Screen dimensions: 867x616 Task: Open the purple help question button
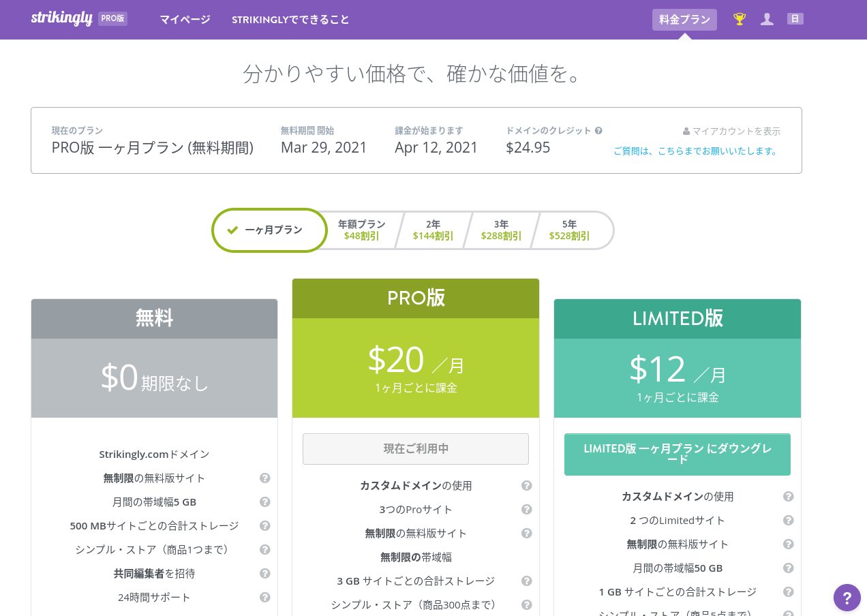coord(847,598)
